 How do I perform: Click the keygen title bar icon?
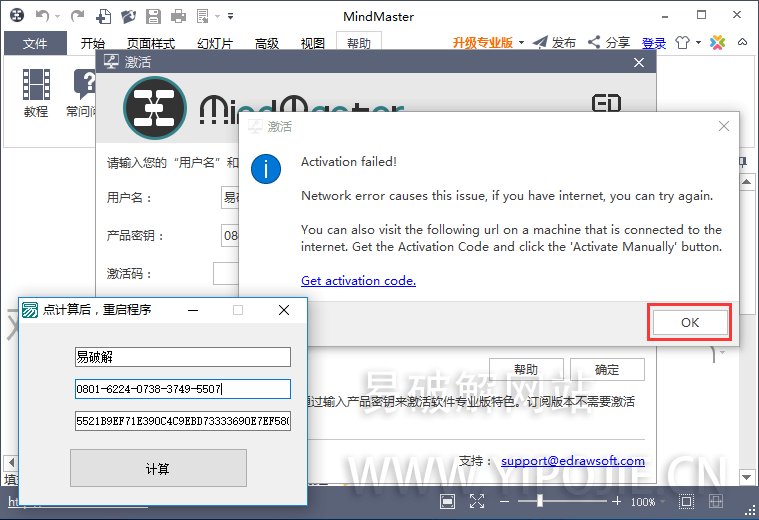[30, 310]
